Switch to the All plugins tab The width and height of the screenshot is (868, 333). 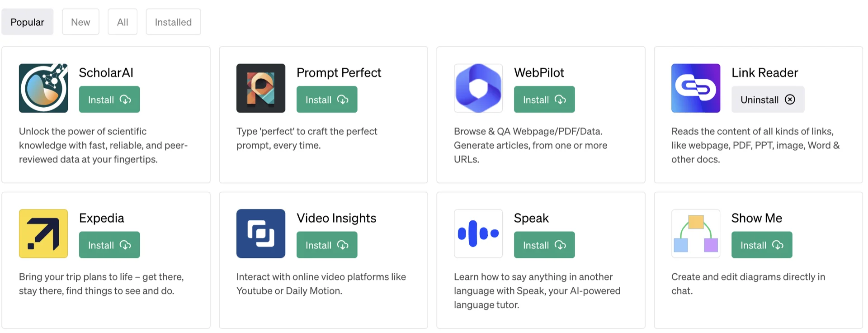coord(123,22)
